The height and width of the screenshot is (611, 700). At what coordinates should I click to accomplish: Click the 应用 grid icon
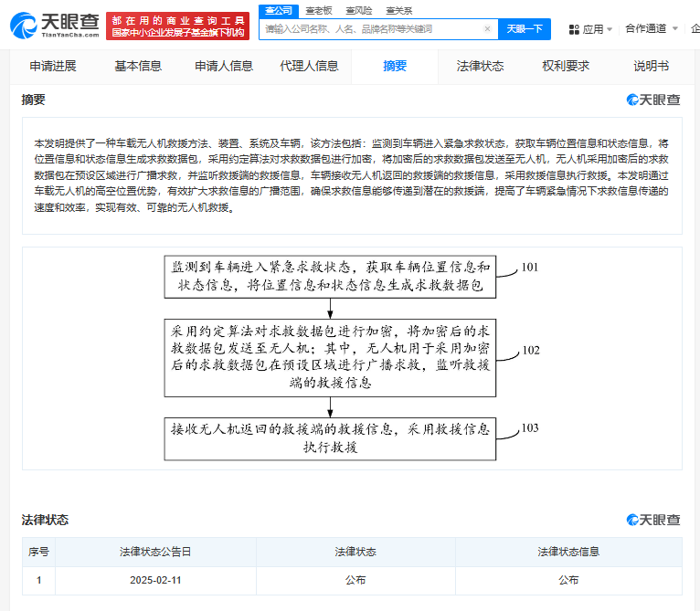tap(574, 29)
